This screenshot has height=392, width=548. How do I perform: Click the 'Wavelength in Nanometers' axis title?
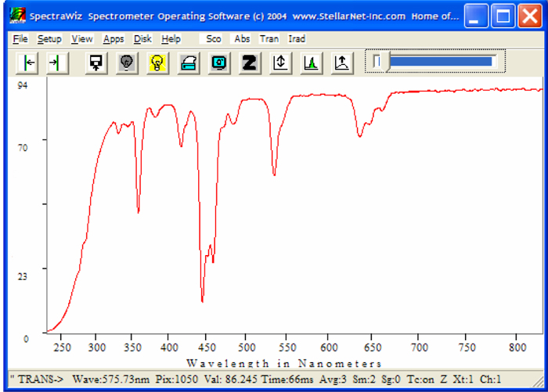(284, 363)
